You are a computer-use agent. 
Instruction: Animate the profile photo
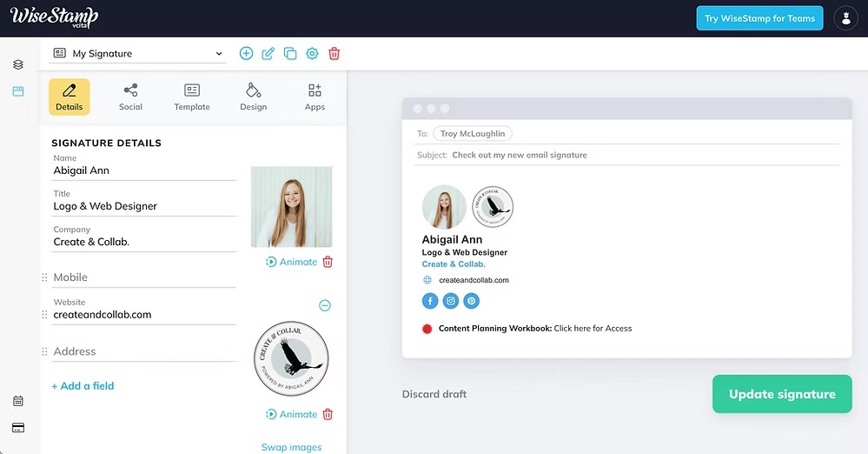(291, 262)
